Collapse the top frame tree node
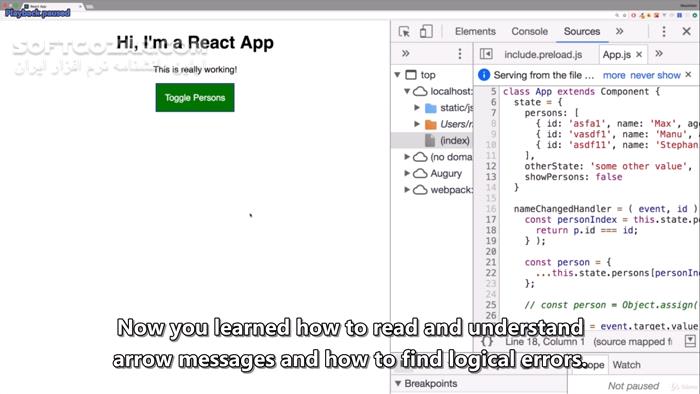Viewport: 700px width, 394px height. pos(397,75)
